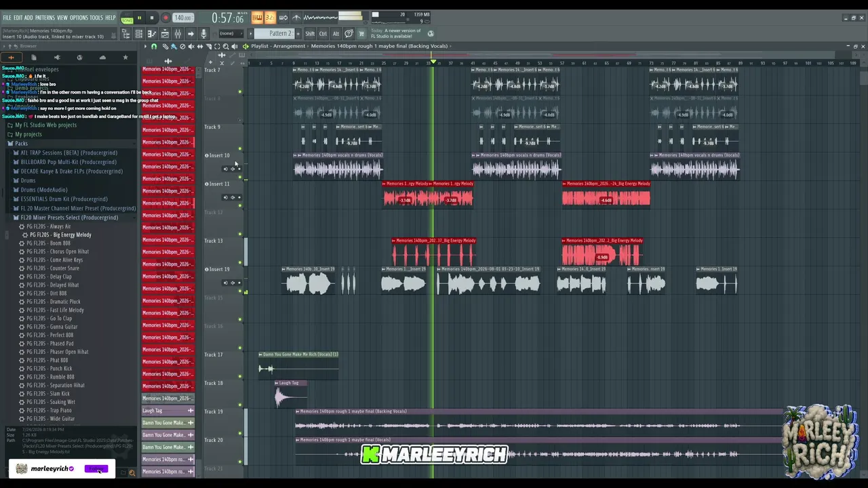Select the playlist Delete tool
The height and width of the screenshot is (488, 868).
pos(182,46)
